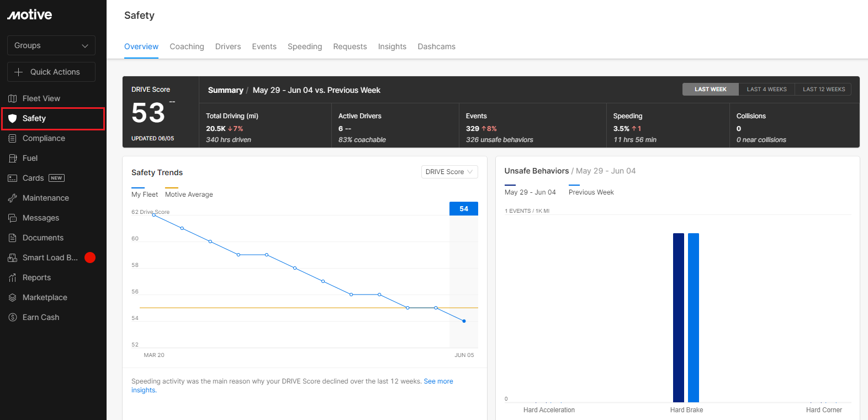Open Earn Cash in the sidebar
Viewport: 868px width, 420px height.
click(x=41, y=317)
